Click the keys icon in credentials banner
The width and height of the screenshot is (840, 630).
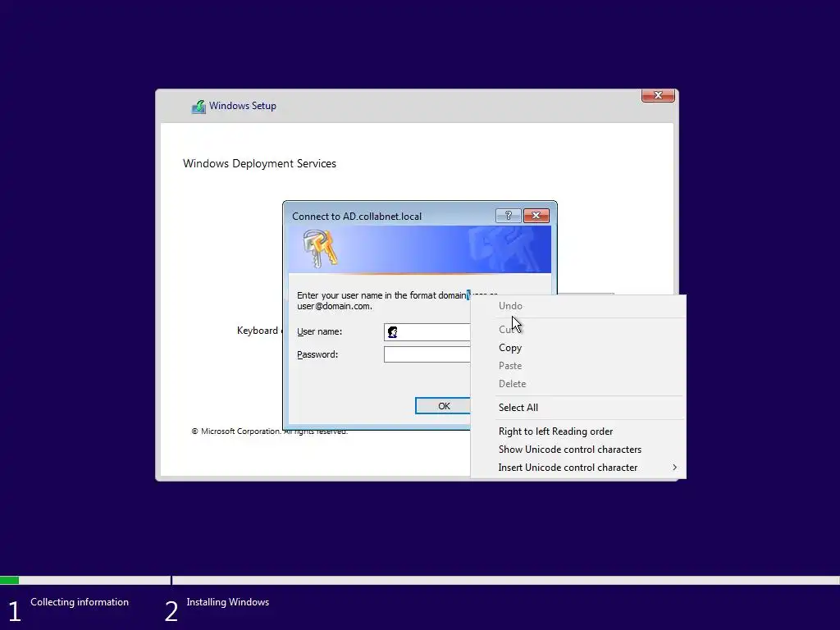pyautogui.click(x=321, y=249)
